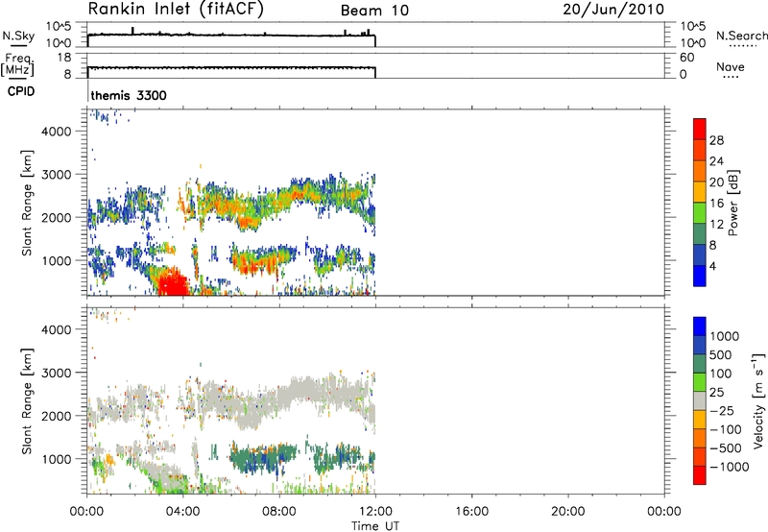Click the "3000" range tick of velocity panel
Viewport: 768px width, 532px height.
(x=57, y=373)
